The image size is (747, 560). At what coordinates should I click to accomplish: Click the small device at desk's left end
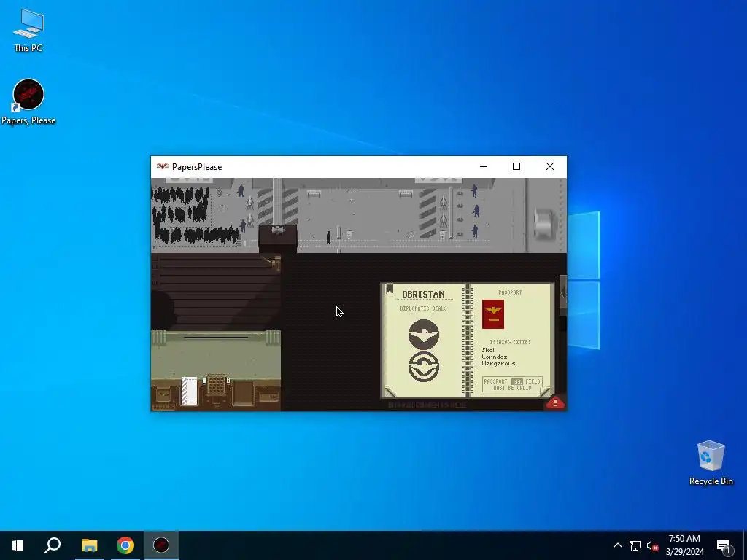[x=163, y=394]
